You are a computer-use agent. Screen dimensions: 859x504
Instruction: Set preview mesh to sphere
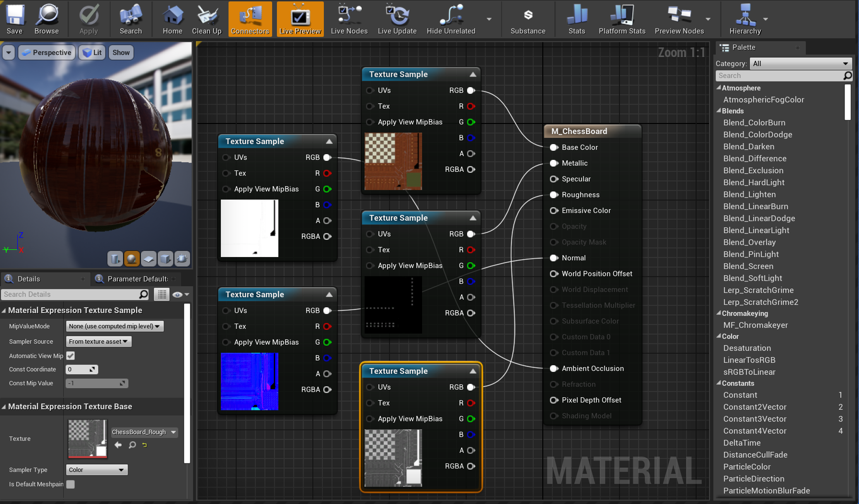(132, 259)
